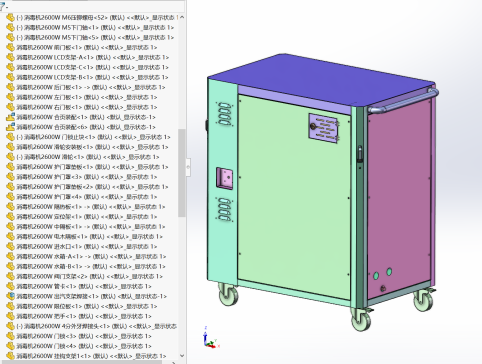
Task: Select the 限位板<1> component row
Action: pos(87,306)
